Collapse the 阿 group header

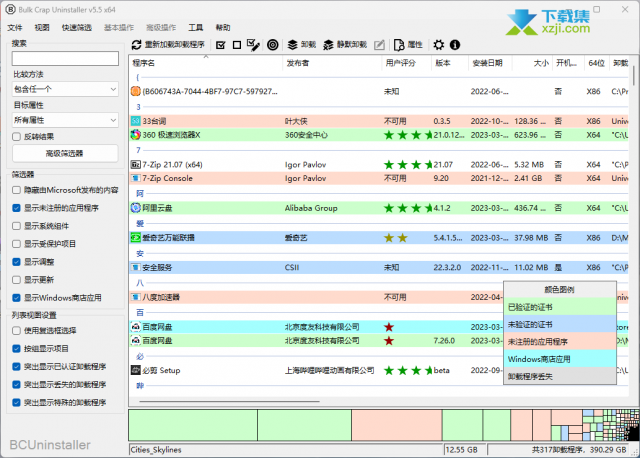(140, 193)
